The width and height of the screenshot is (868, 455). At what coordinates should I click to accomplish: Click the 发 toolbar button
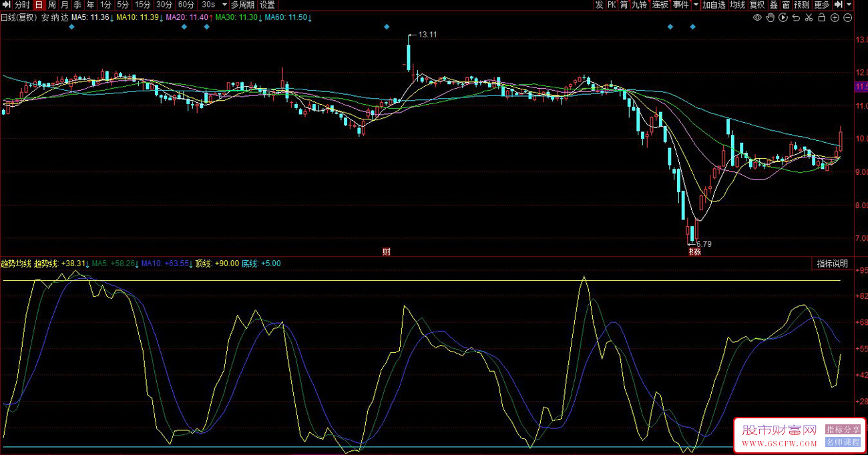tap(599, 5)
